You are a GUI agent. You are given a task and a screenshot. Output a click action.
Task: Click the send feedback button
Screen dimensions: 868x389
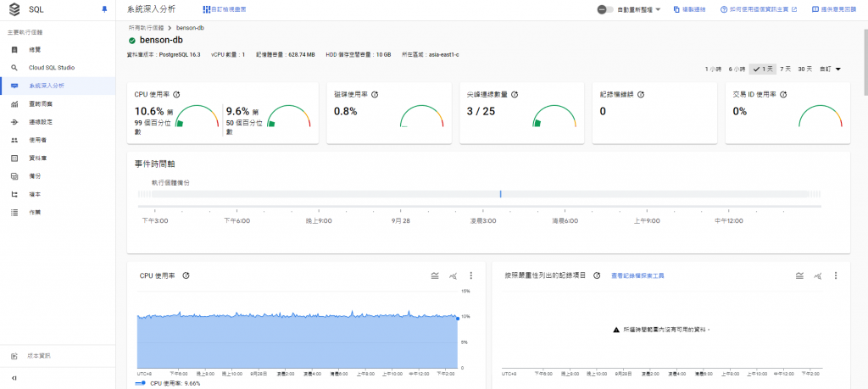click(x=836, y=9)
